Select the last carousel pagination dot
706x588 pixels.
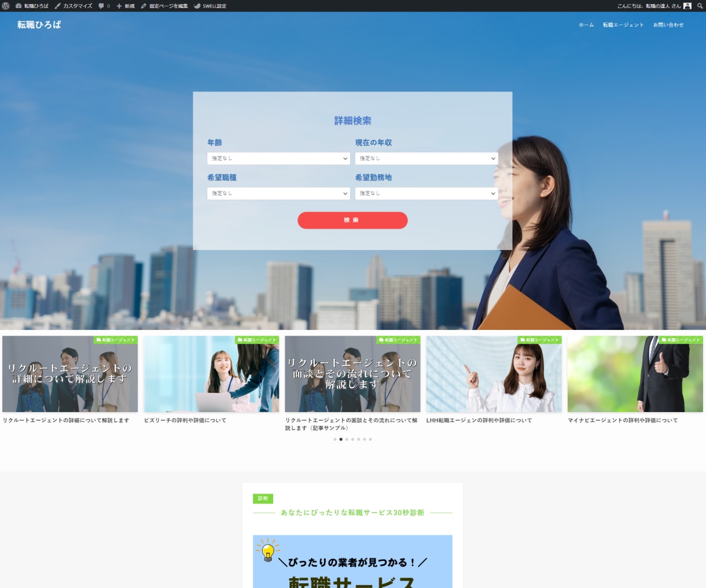(370, 439)
